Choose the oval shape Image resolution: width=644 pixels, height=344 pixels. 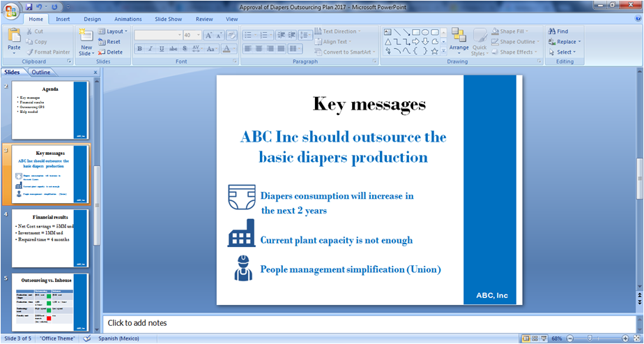coord(425,31)
